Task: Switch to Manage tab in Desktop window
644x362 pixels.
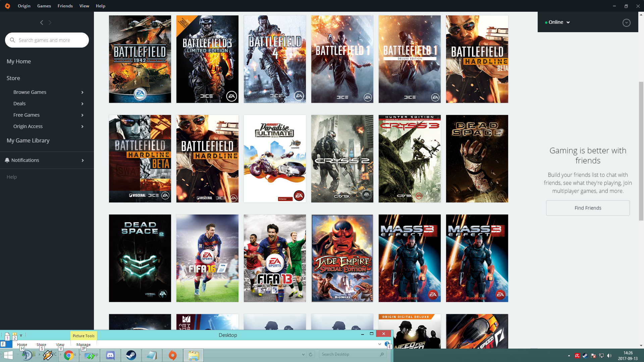Action: click(x=83, y=344)
